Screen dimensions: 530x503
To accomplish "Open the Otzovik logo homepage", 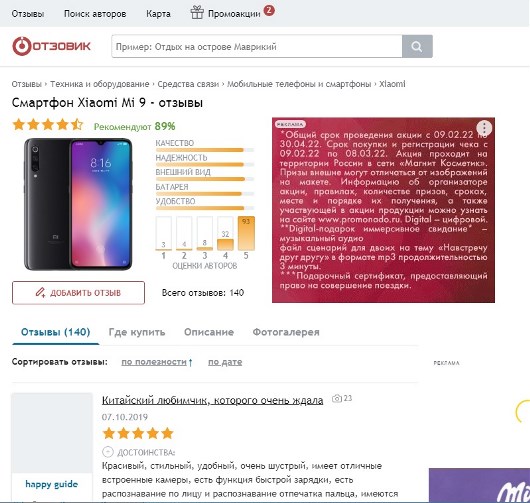I will (51, 46).
